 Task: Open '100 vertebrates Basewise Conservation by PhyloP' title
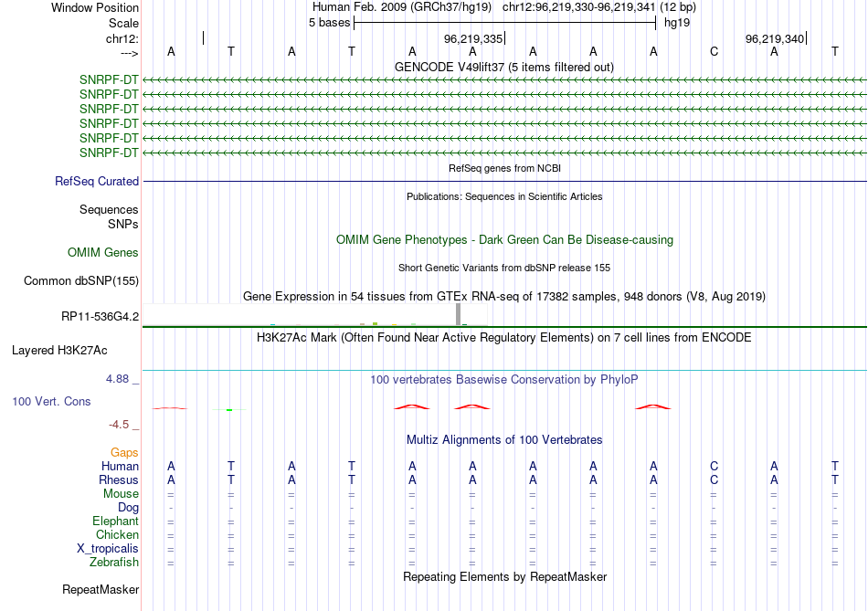pyautogui.click(x=504, y=380)
